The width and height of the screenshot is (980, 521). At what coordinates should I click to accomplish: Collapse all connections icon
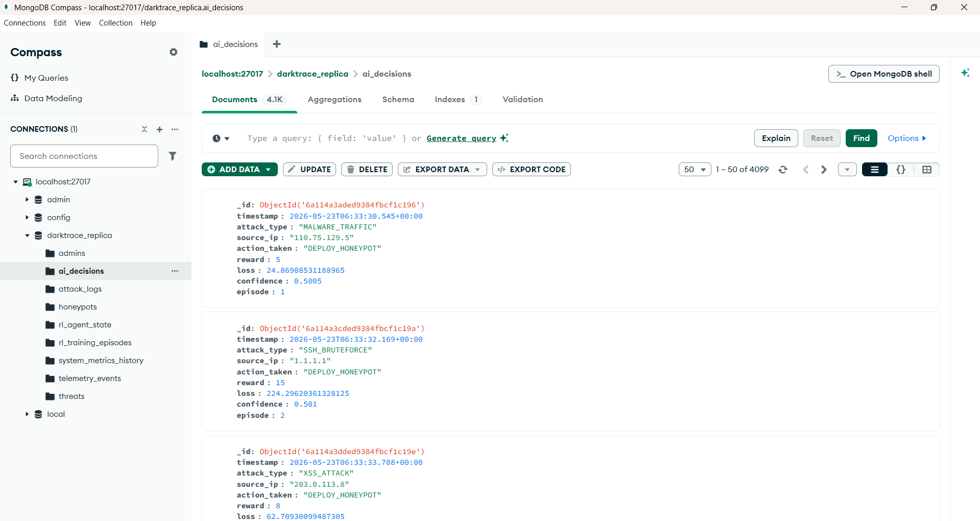pos(145,129)
